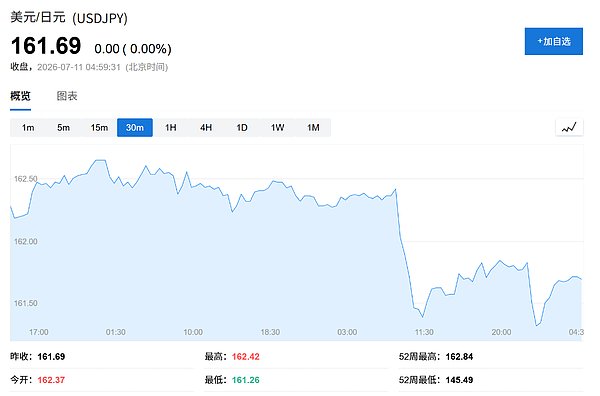Open the 概览 tab

point(20,96)
